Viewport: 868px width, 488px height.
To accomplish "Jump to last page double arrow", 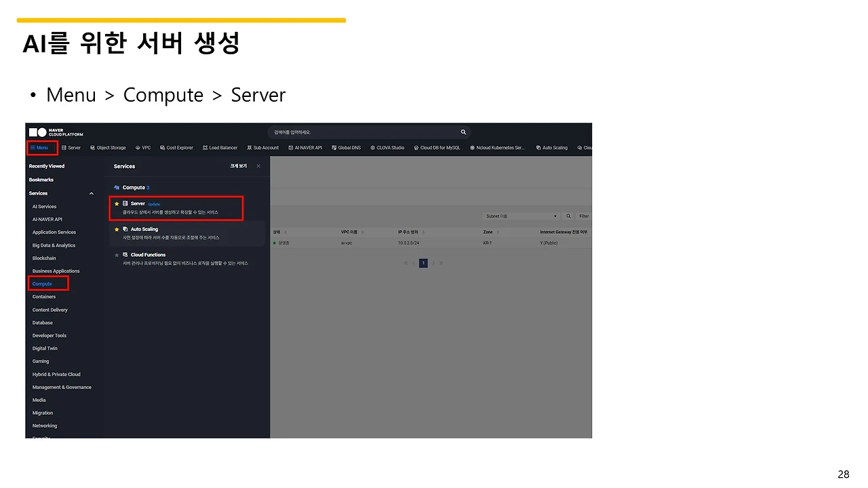I will pos(441,263).
